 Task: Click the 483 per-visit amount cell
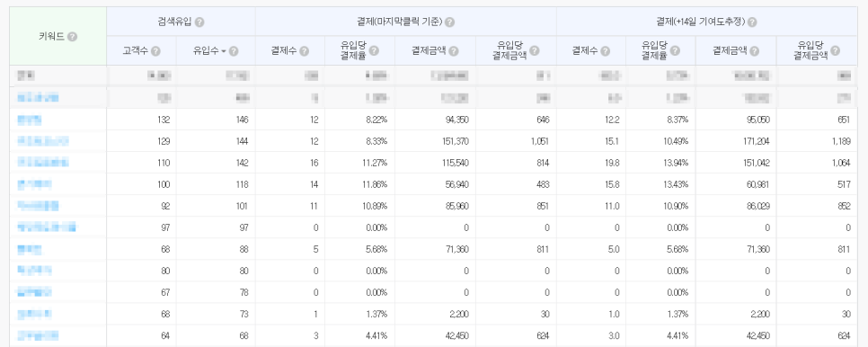[x=516, y=184]
